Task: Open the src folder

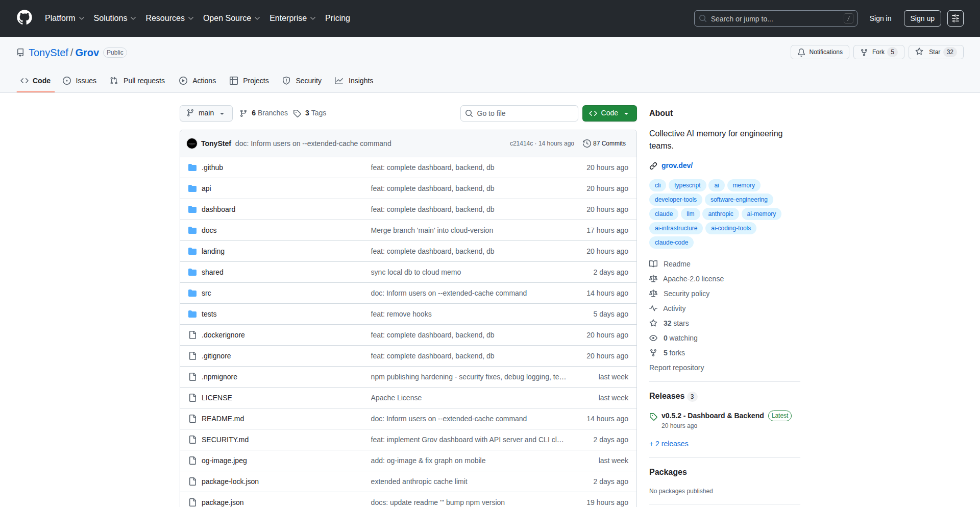Action: coord(206,293)
